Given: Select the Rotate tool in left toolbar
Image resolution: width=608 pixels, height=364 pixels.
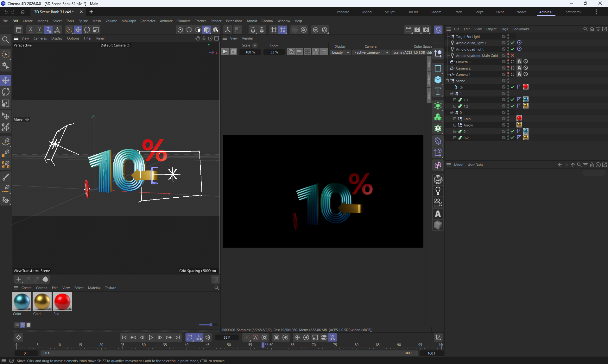Looking at the screenshot, I should [6, 92].
